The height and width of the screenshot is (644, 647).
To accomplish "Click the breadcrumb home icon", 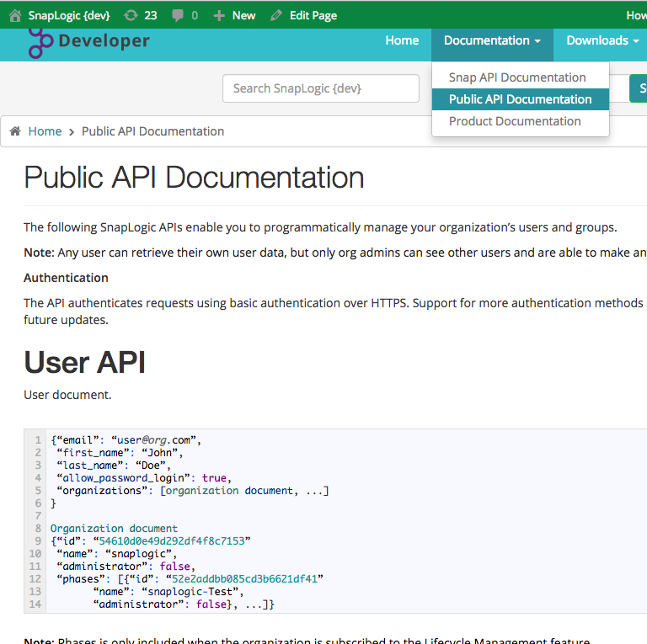I will click(x=15, y=131).
